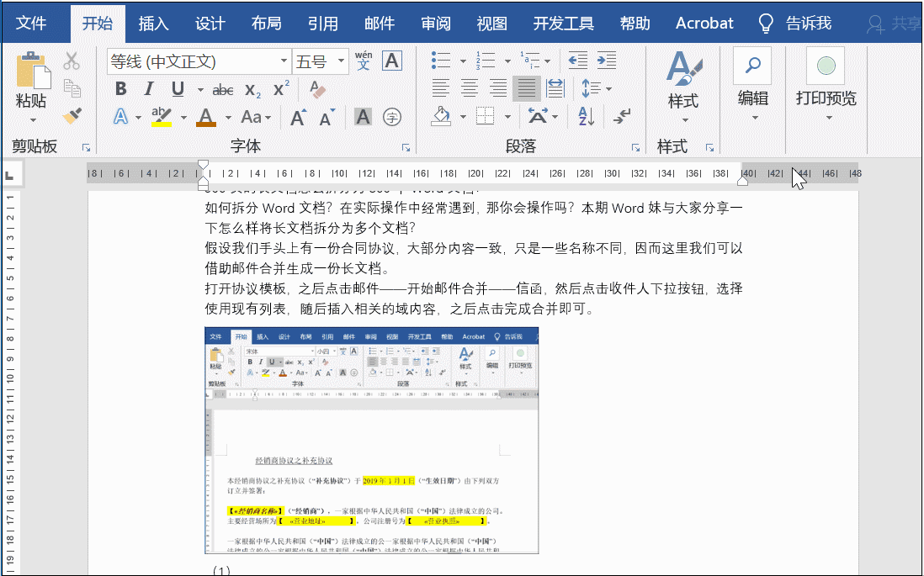The image size is (924, 576).
Task: Open the phonetic guide (wén) tool
Action: point(364,61)
